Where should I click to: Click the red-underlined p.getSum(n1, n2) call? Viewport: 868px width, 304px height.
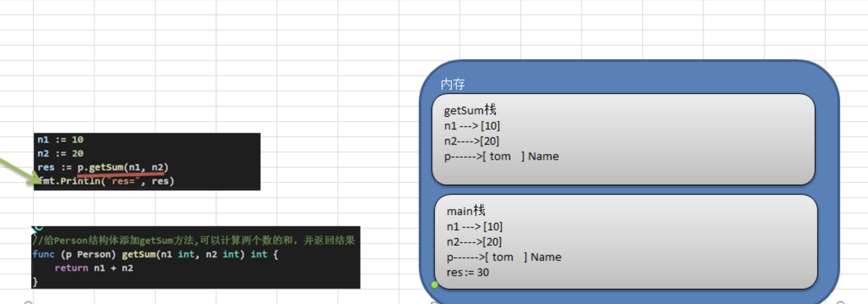[123, 167]
